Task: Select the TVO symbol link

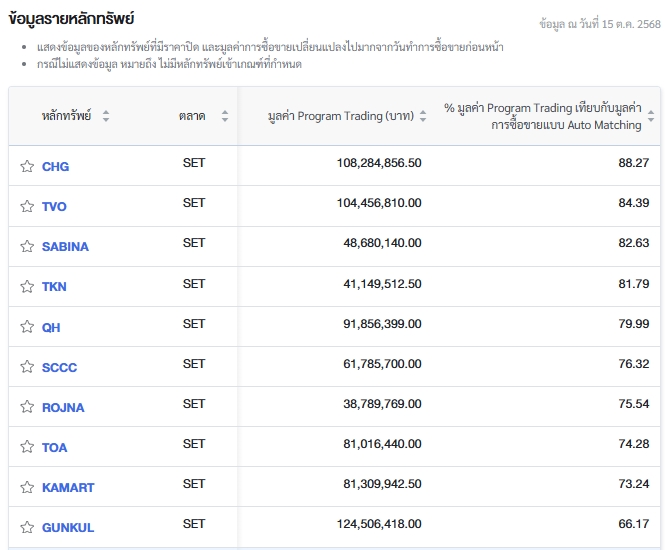Action: point(54,207)
